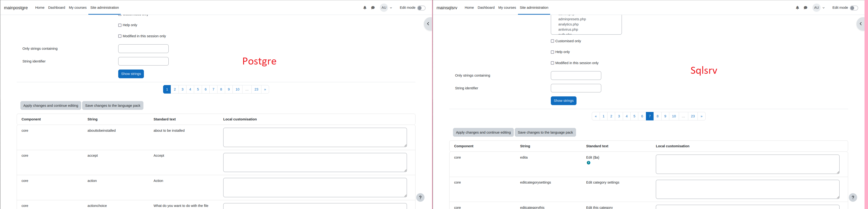Click customisation box for action string

pos(315,188)
